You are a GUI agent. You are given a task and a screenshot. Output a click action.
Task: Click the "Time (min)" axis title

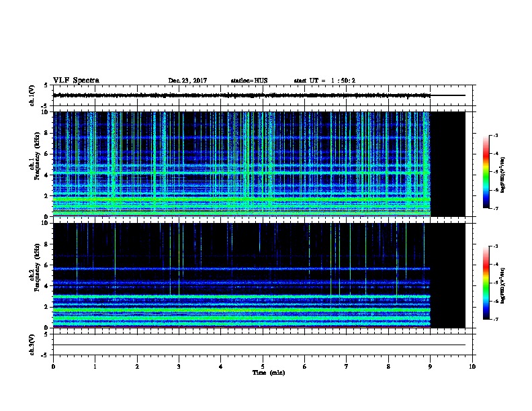(x=269, y=373)
